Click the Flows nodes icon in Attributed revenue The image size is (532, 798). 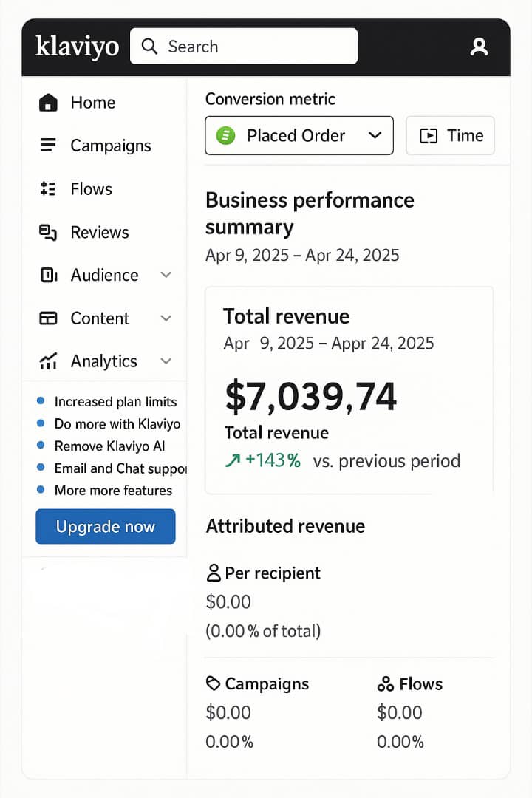click(386, 683)
